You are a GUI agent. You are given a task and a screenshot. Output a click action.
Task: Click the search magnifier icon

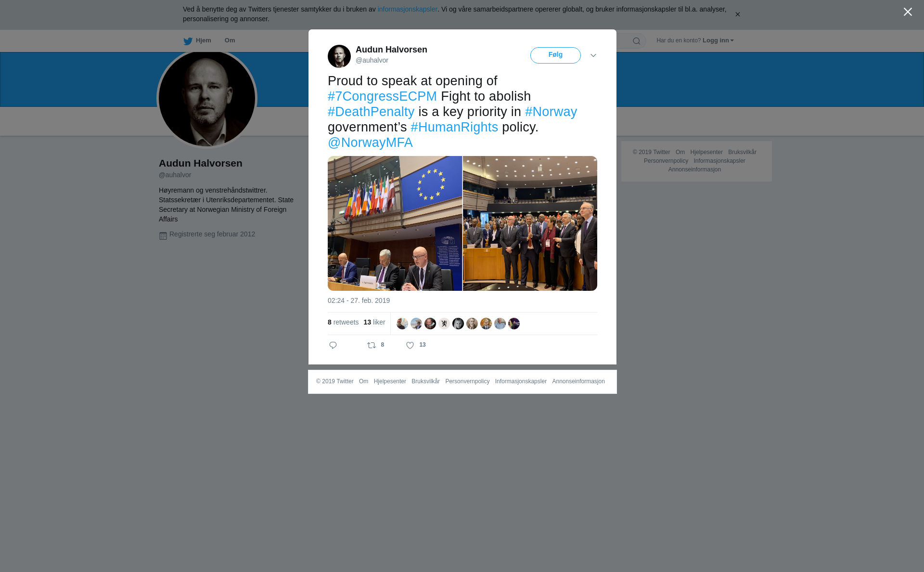click(x=637, y=41)
